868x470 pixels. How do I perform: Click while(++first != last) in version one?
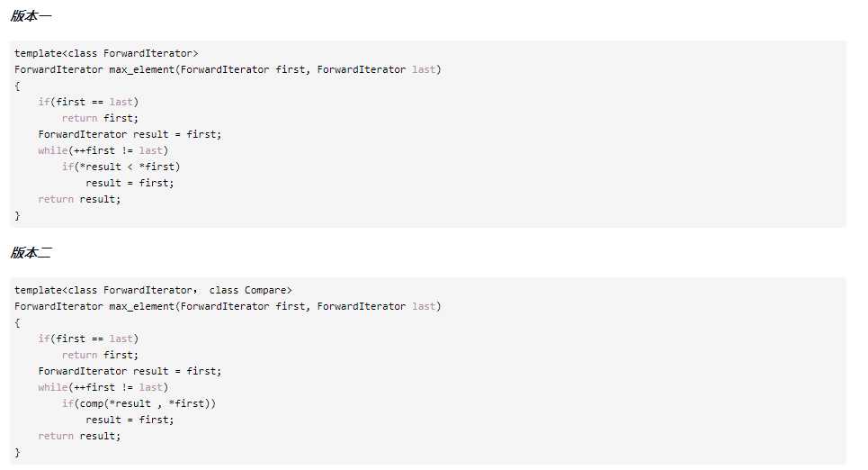[x=103, y=150]
